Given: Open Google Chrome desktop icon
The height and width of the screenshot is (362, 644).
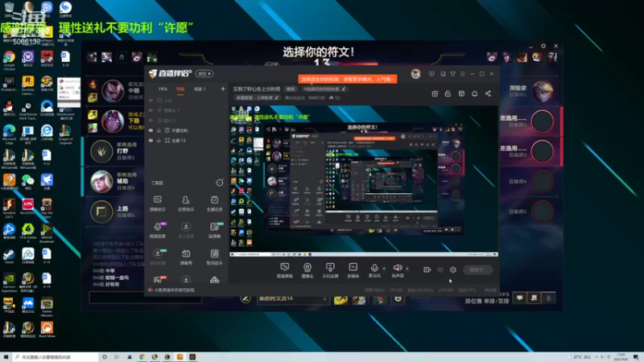Looking at the screenshot, I should point(9,60).
